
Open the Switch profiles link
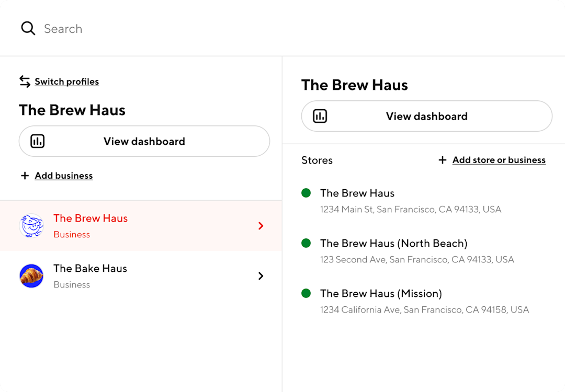tap(66, 82)
